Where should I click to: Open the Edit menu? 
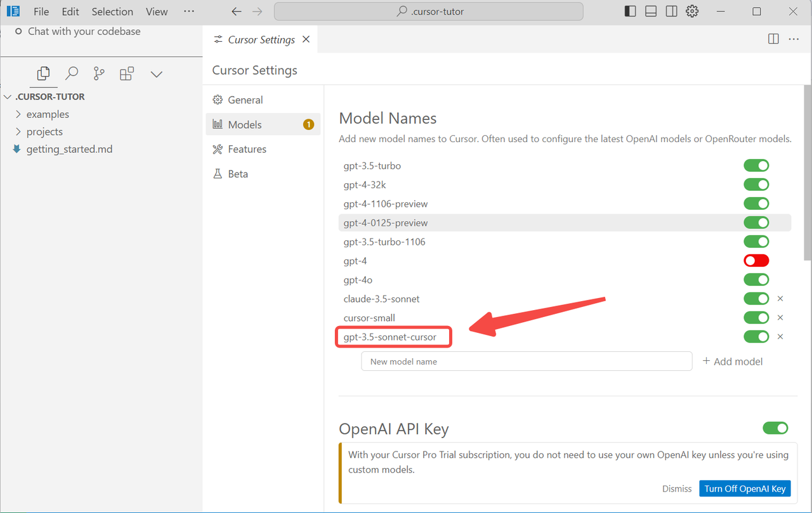point(70,11)
